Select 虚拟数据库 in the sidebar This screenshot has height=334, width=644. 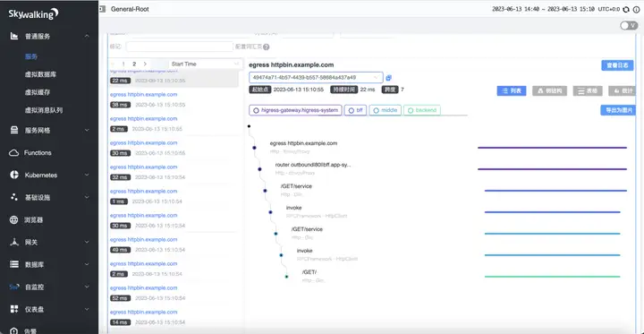click(x=40, y=75)
